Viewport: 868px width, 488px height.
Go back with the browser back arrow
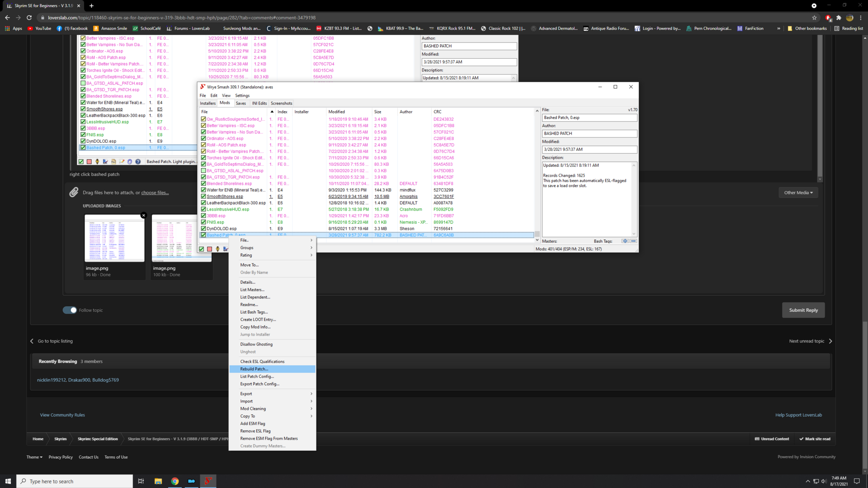point(7,18)
